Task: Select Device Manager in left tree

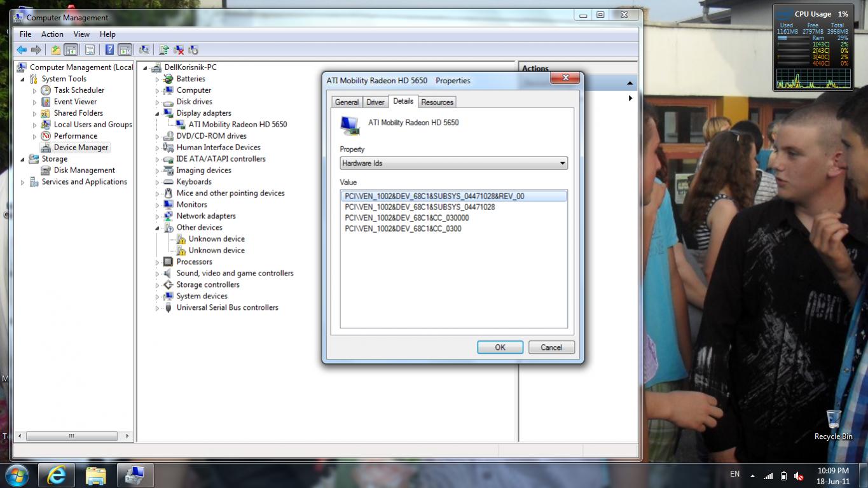Action: pyautogui.click(x=81, y=148)
